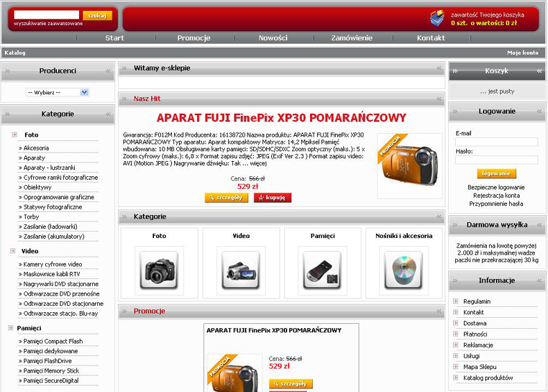Image resolution: width=548 pixels, height=392 pixels.
Task: Open Pamięci SecureDigital subcategory
Action: 51,380
